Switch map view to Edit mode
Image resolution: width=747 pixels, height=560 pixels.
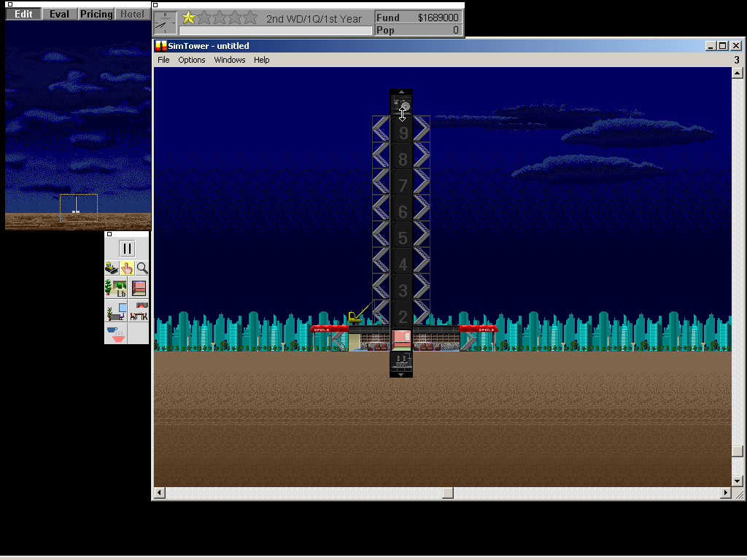(x=23, y=14)
